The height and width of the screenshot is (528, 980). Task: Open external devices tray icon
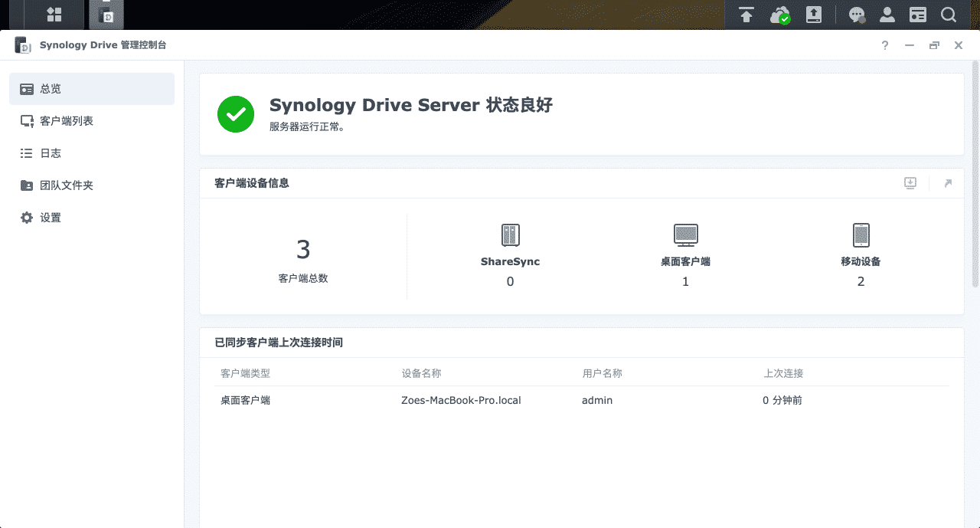coord(814,15)
